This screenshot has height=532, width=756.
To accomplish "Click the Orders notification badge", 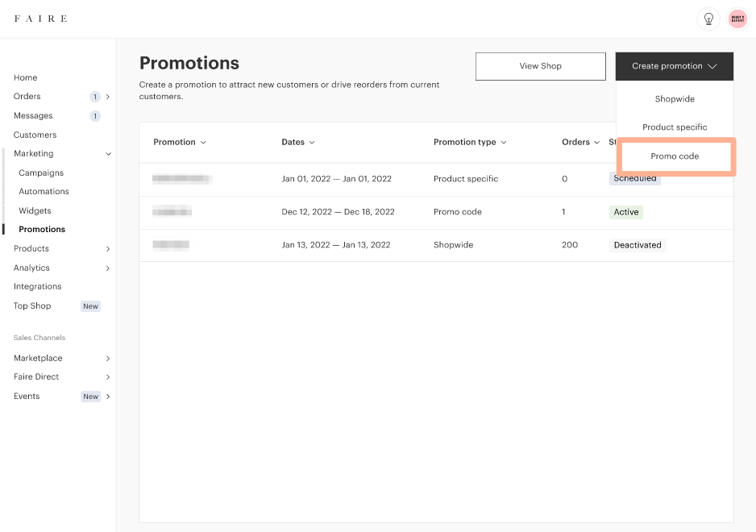I will [x=95, y=97].
